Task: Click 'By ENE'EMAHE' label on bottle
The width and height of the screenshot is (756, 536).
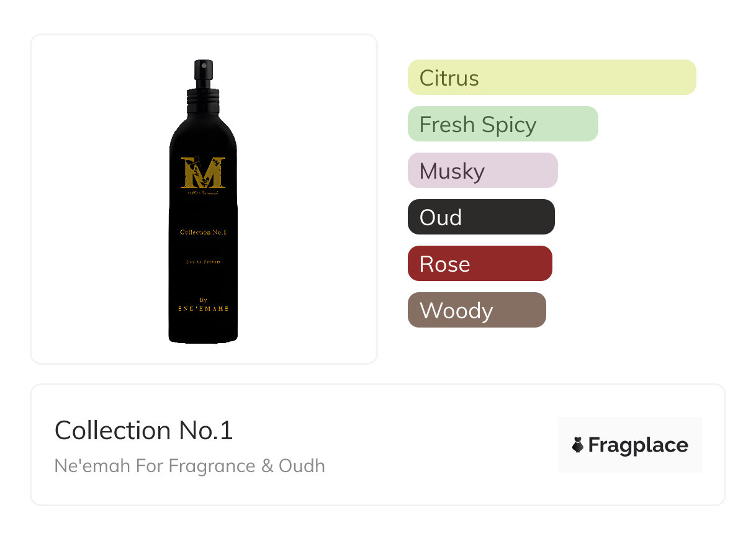Action: 203,305
